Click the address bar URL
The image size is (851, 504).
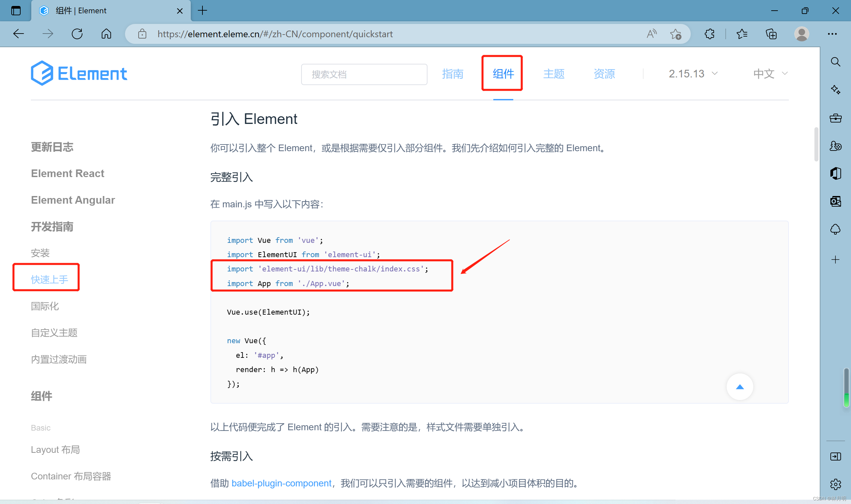click(275, 34)
